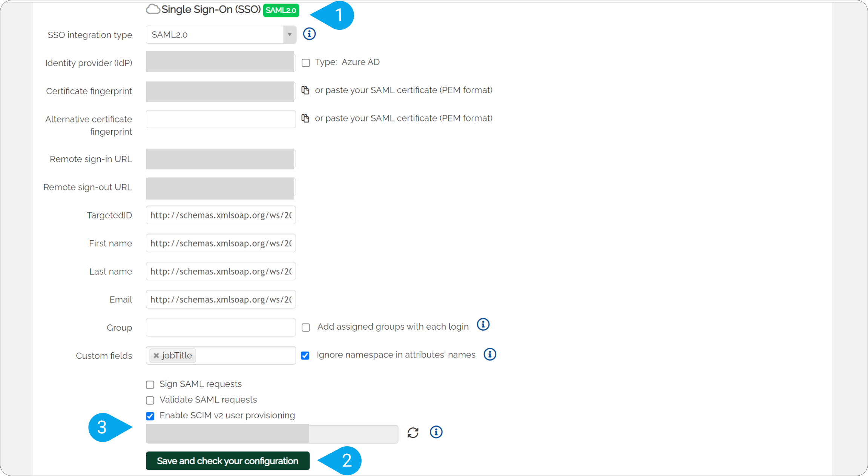Click paste SAML certificate link for alternative fingerprint
The width and height of the screenshot is (868, 476).
[x=404, y=118]
